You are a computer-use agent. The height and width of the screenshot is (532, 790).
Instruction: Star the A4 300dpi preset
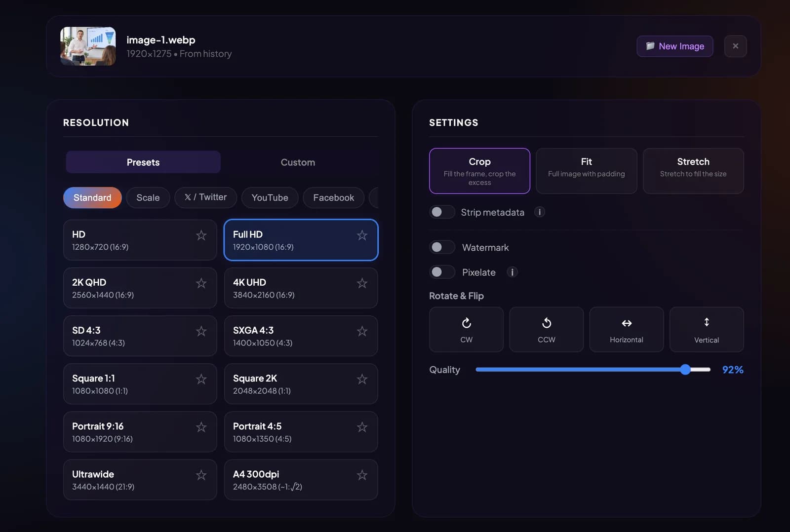(362, 475)
